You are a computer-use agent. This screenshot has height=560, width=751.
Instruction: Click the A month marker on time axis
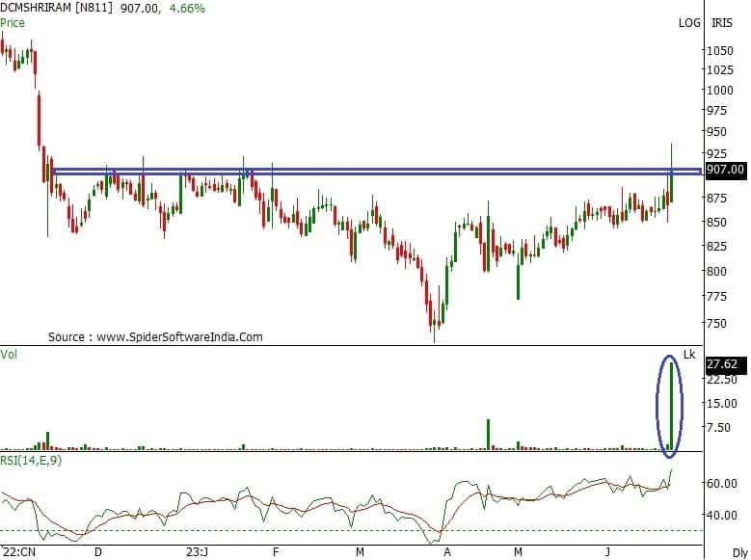446,552
